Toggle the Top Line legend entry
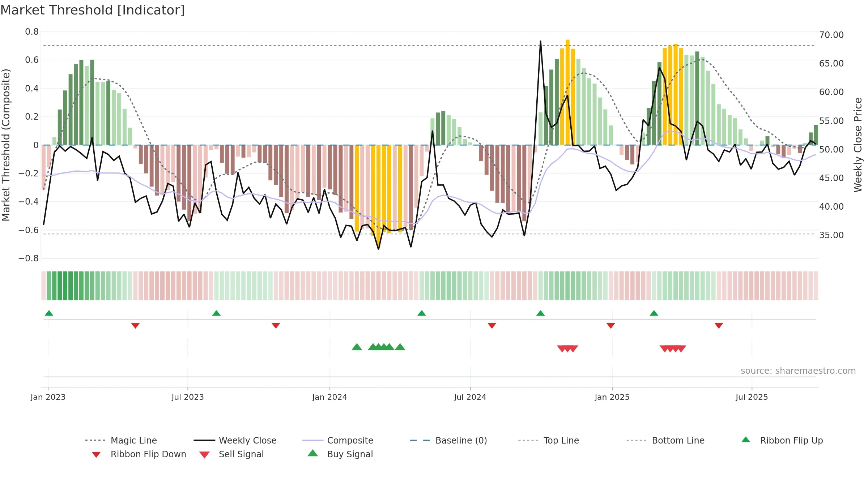 [x=548, y=440]
